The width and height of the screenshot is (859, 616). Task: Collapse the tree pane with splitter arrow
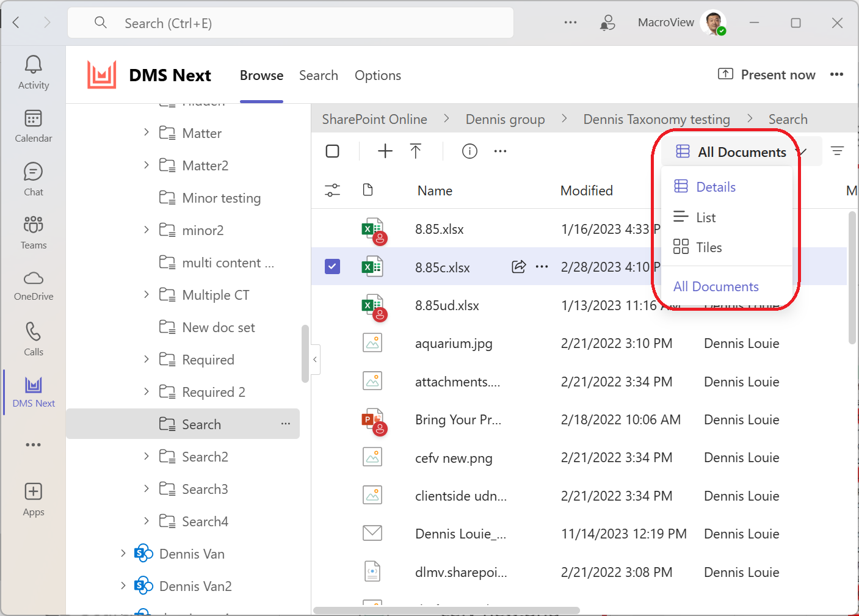tap(315, 359)
